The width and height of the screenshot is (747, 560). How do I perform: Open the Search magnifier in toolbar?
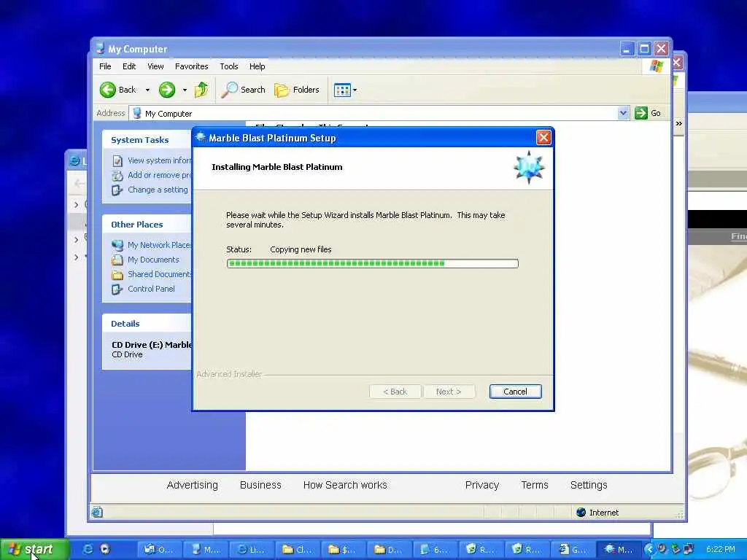[229, 90]
